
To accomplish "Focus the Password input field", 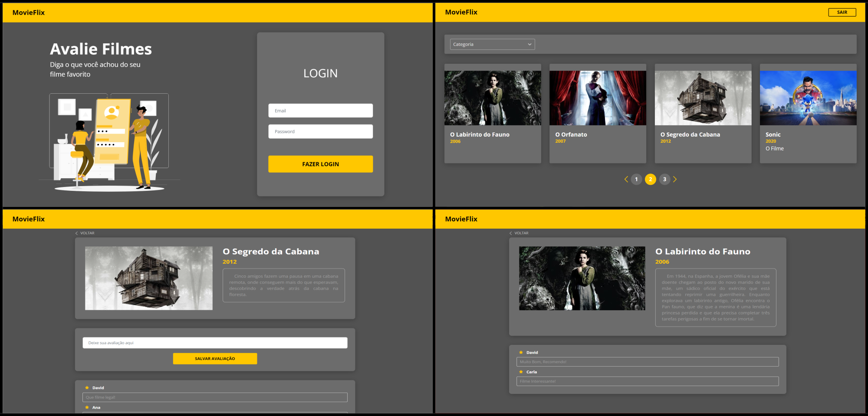I will [320, 131].
